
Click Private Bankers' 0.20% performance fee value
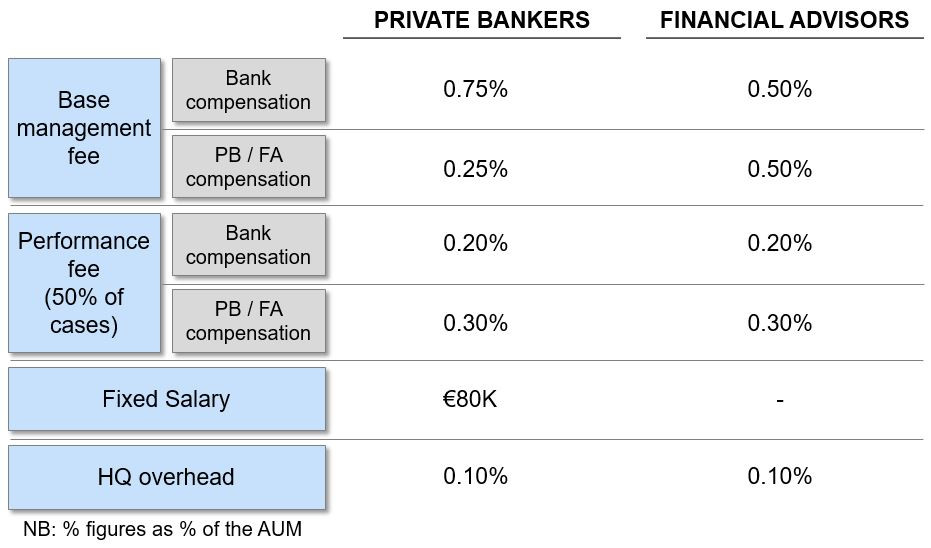(475, 243)
